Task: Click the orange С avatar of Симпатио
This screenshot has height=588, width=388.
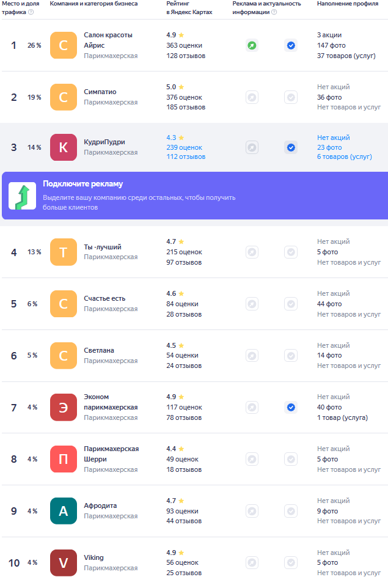Action: [x=64, y=97]
